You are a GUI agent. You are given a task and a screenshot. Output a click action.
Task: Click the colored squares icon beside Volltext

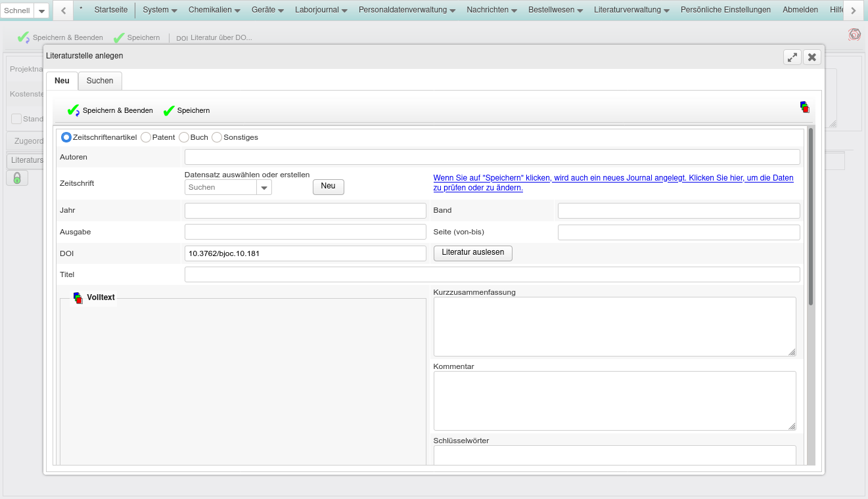click(78, 298)
